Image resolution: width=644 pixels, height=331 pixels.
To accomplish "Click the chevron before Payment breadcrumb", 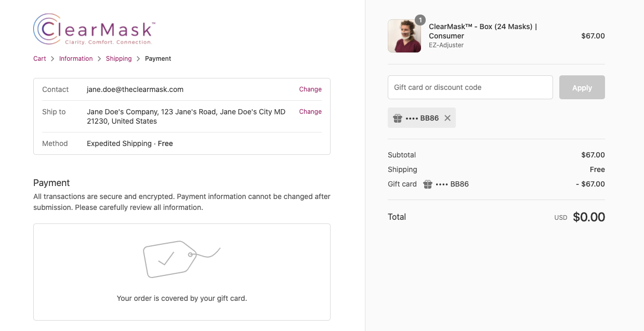I will (x=138, y=59).
